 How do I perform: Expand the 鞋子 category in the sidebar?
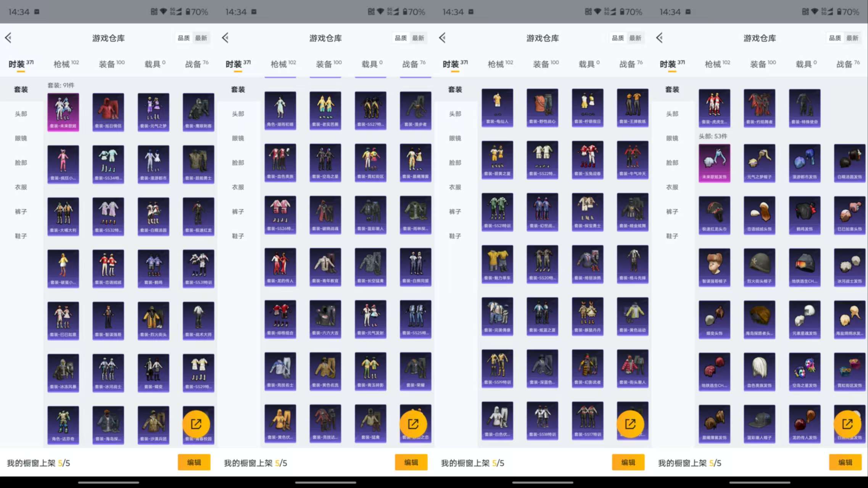21,236
